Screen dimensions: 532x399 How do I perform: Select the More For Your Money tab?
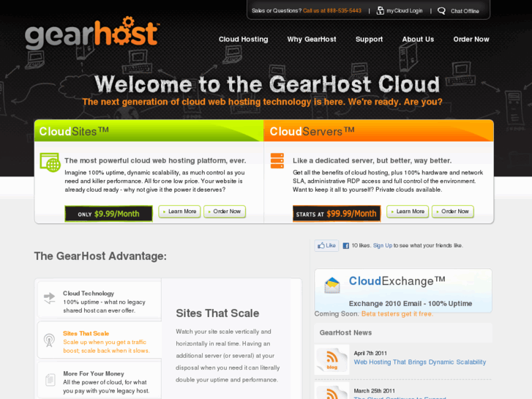pos(100,380)
